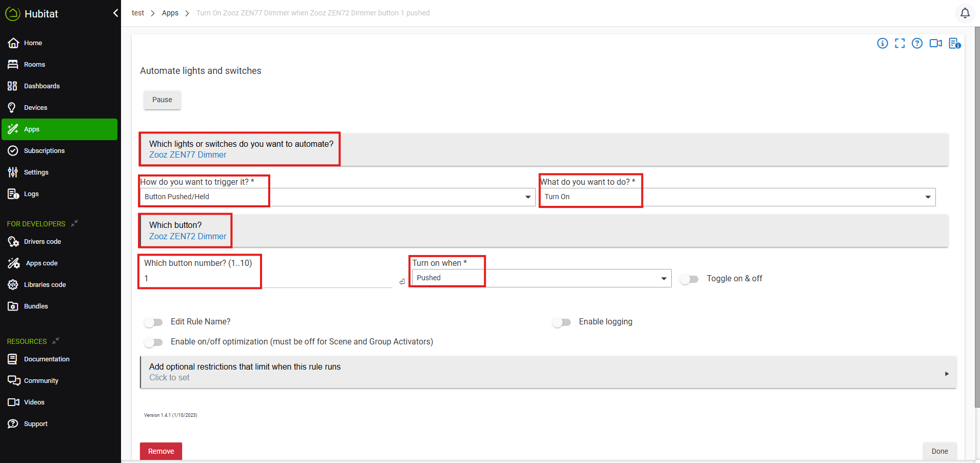Click the enter arrow beside button number

click(402, 281)
